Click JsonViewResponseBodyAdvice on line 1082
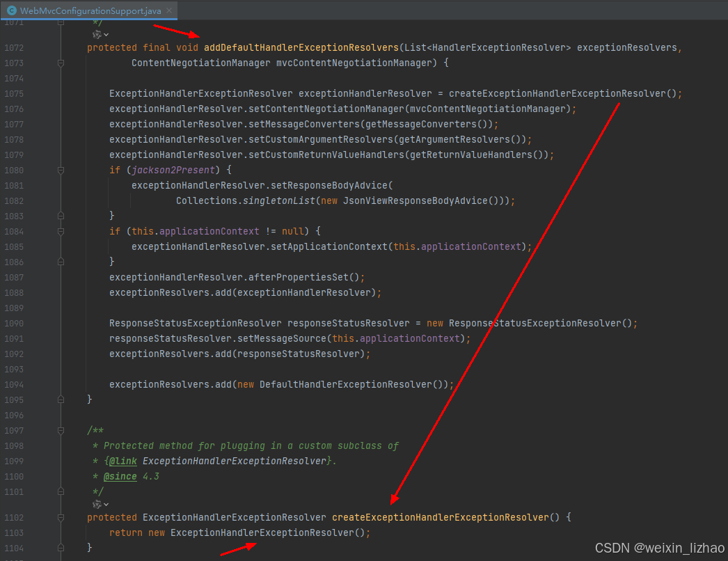Screen dimensions: 728x561 416,200
